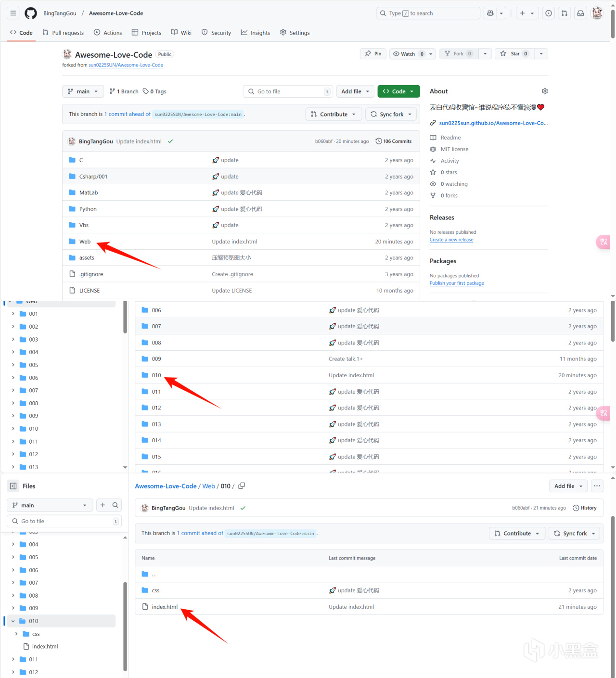616x678 pixels.
Task: Open the css folder in 010 listing
Action: (x=155, y=590)
